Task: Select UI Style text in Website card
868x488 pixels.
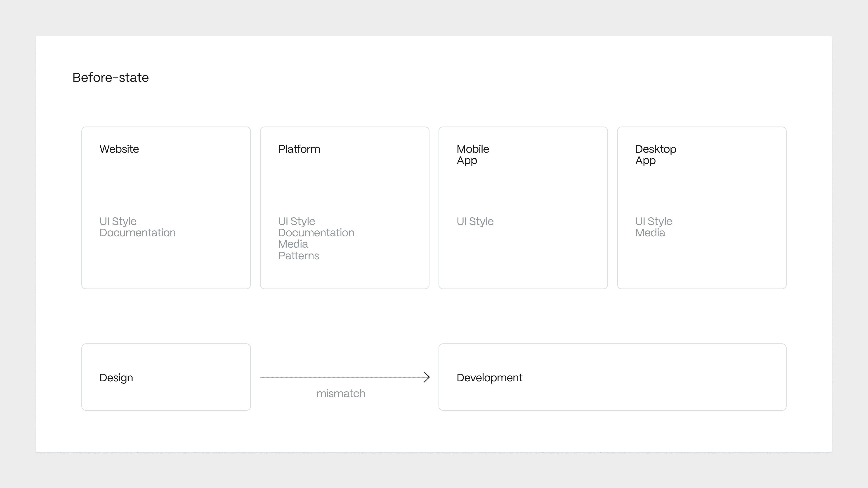Action: [118, 221]
